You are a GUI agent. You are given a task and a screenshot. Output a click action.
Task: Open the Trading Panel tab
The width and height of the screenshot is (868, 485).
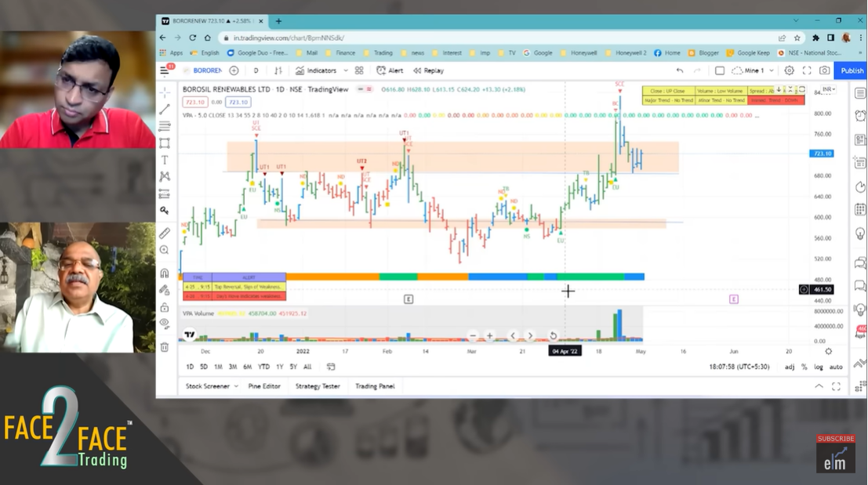point(375,386)
